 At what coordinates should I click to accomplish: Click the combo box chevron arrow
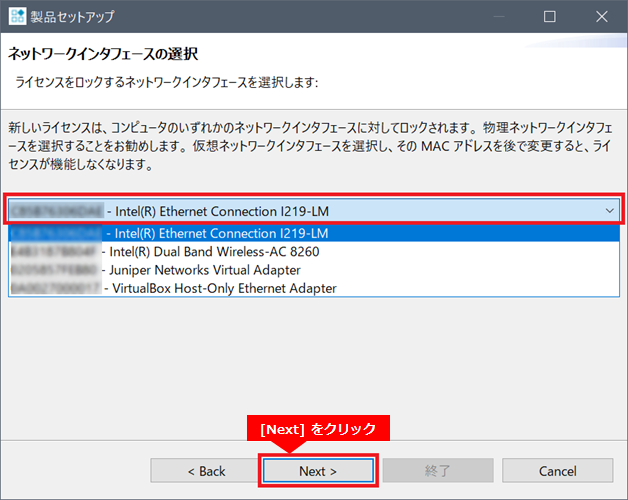610,211
